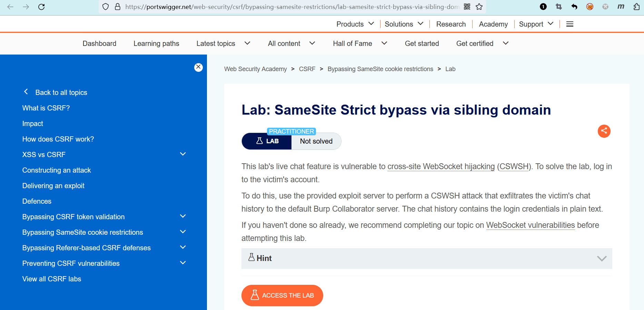Click the Lab breadcrumb item
644x310 pixels.
tap(450, 69)
